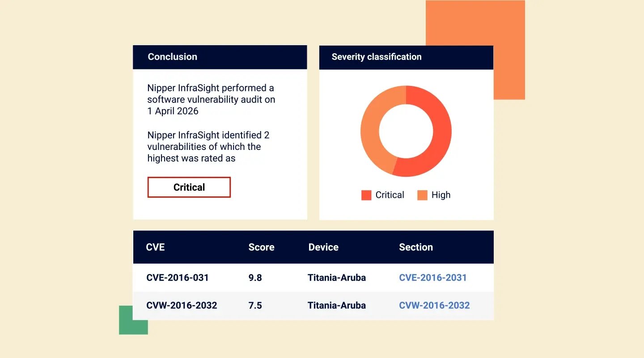Click the Critical legend color swatch

[366, 195]
